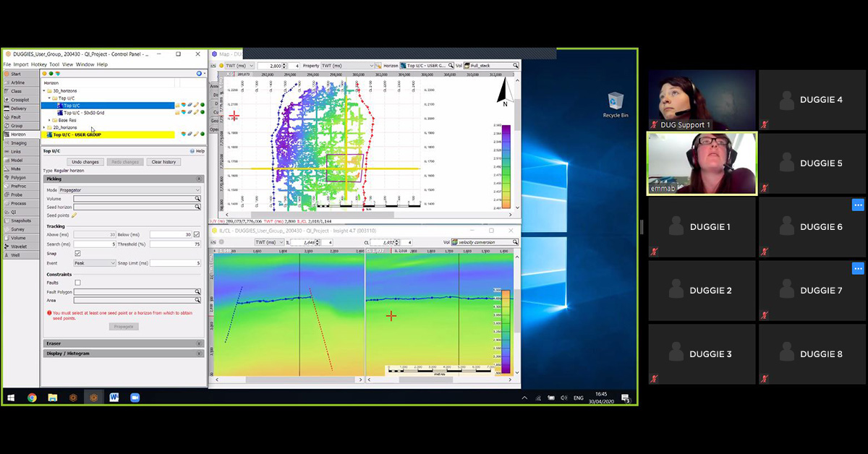Toggle the Snap checkbox
Viewport: 868px width, 454px height.
click(x=78, y=254)
